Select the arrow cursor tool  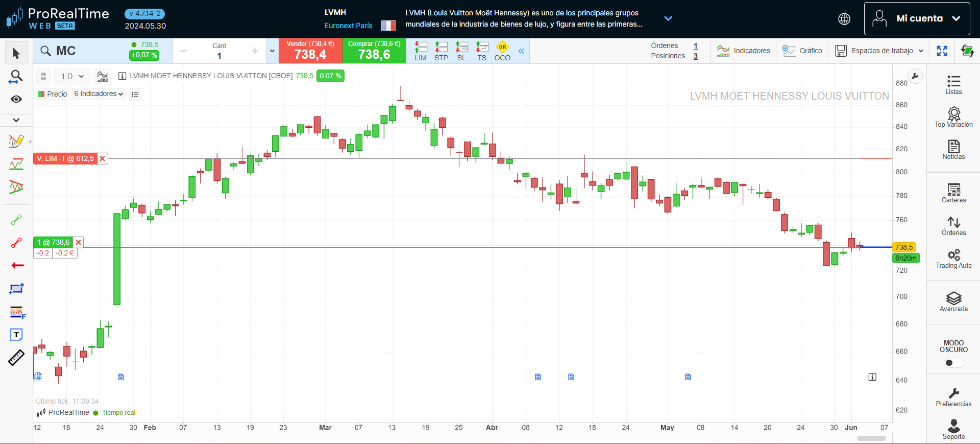16,53
